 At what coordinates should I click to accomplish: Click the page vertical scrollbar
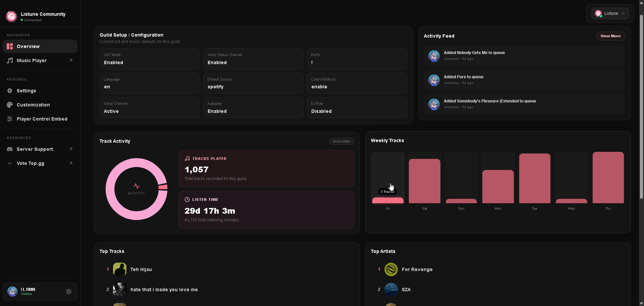pos(641,107)
